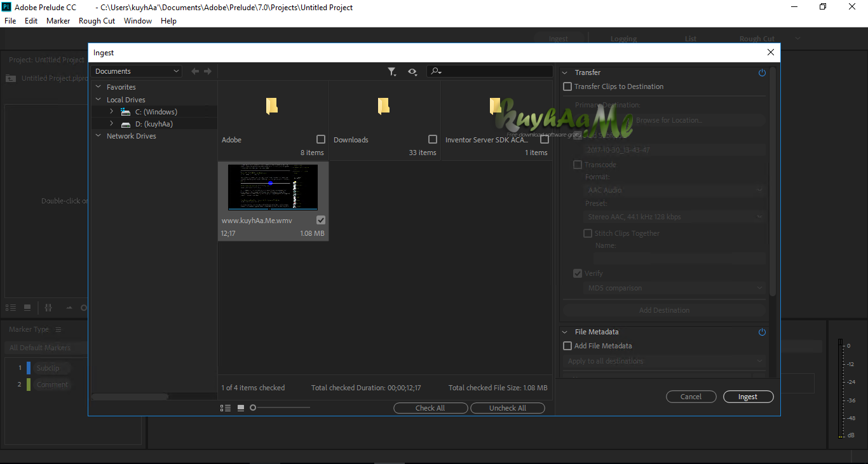Viewport: 868px width, 464px height.
Task: Open the view options eye icon
Action: (412, 72)
